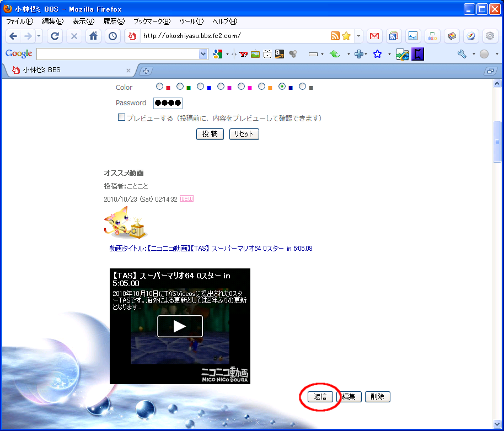Click the Reload page toolbar icon
The height and width of the screenshot is (431, 504).
click(x=55, y=36)
